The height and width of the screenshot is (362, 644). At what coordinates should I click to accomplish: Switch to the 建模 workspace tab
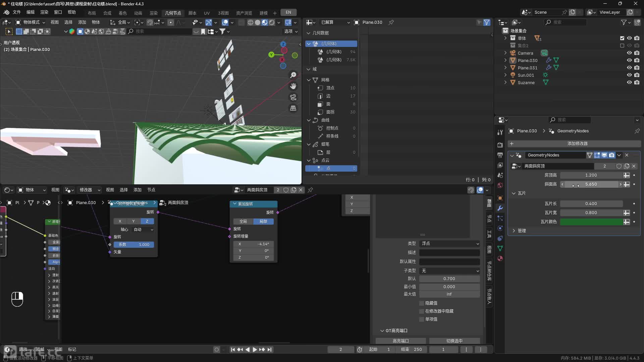pos(263,13)
